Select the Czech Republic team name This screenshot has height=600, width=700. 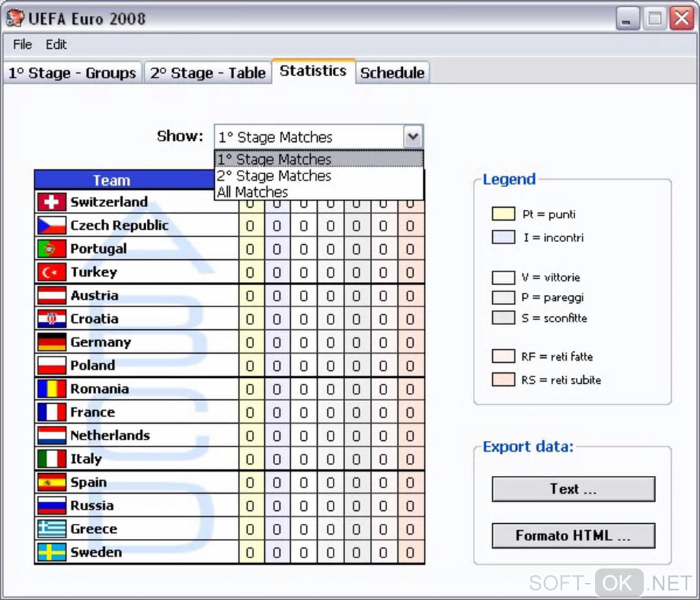(119, 226)
